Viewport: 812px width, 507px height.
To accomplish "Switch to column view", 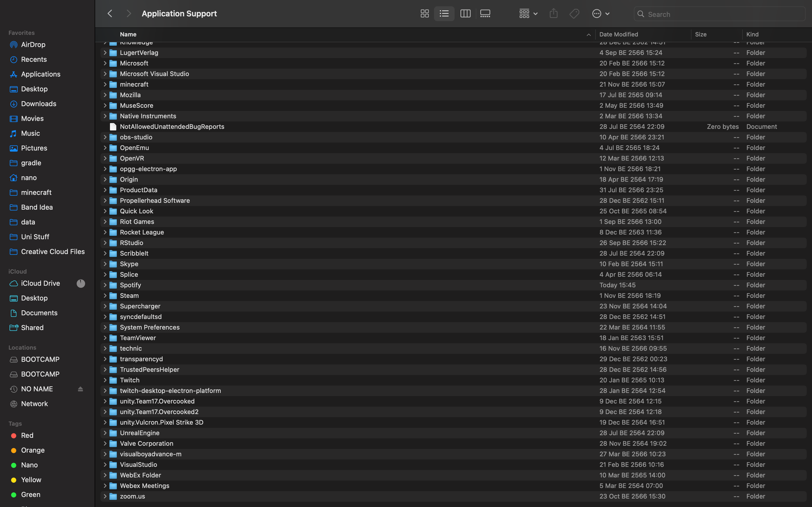I will (465, 14).
